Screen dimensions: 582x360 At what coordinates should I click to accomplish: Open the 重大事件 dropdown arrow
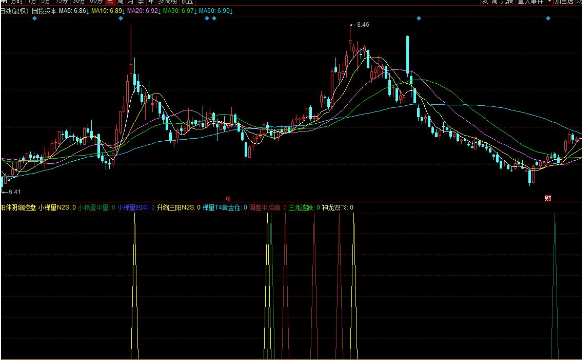(549, 2)
